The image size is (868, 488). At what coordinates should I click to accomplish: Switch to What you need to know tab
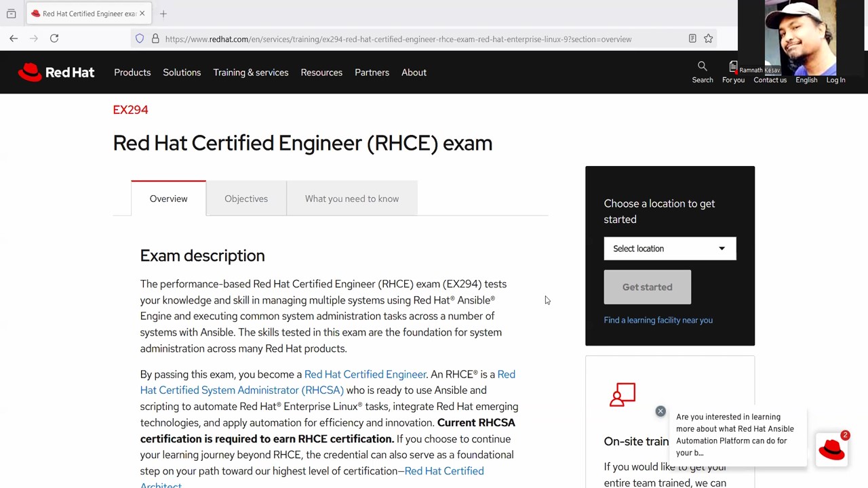(x=352, y=199)
